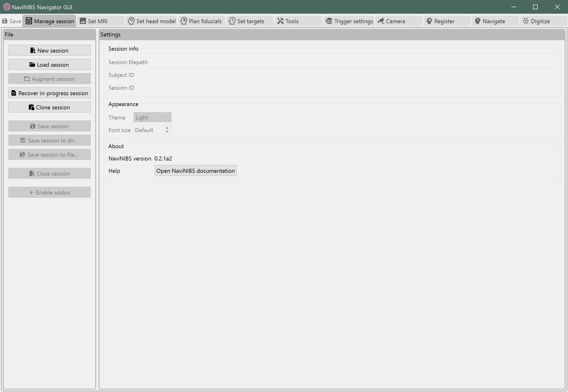Click Clone session button

click(x=50, y=107)
